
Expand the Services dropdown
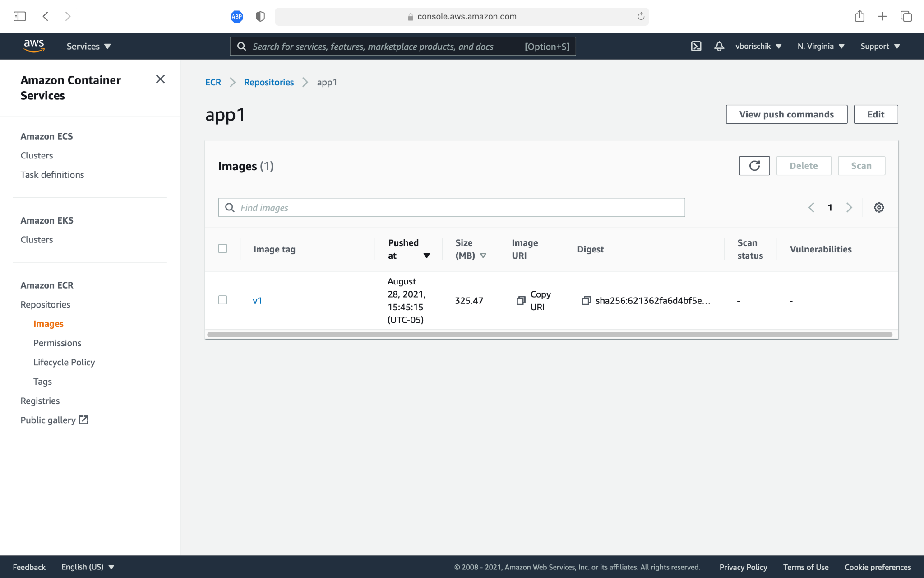[x=88, y=46]
